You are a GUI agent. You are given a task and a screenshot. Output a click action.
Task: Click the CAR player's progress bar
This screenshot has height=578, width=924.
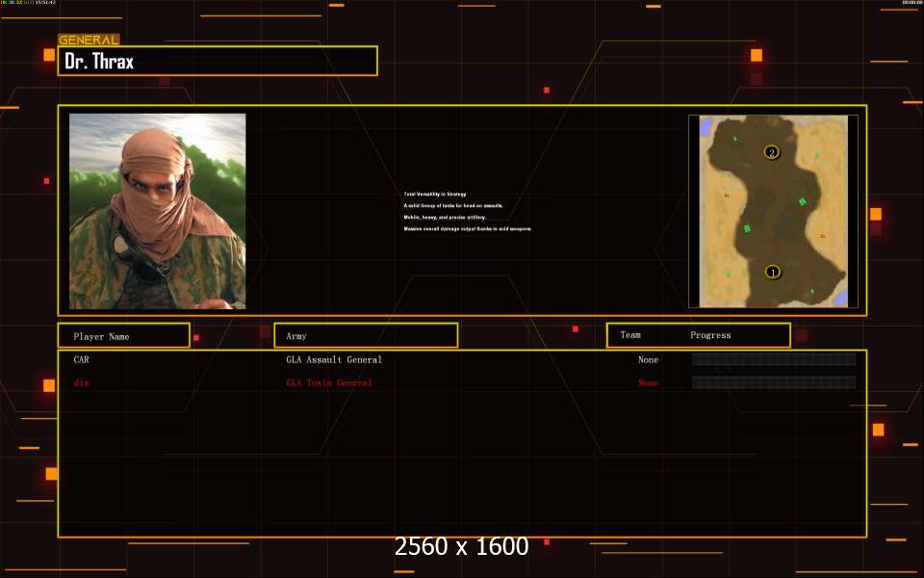click(774, 359)
